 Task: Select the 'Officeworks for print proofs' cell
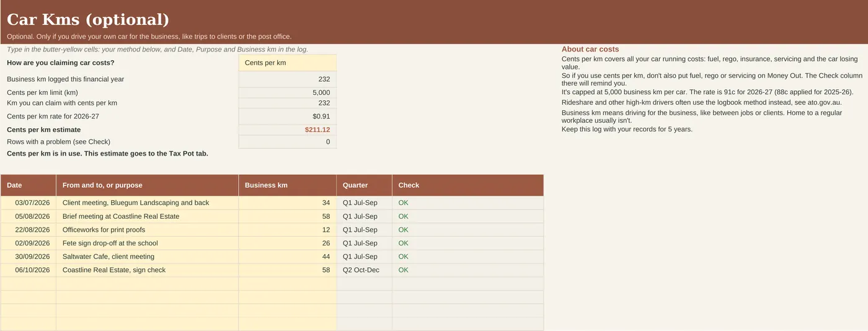click(148, 230)
